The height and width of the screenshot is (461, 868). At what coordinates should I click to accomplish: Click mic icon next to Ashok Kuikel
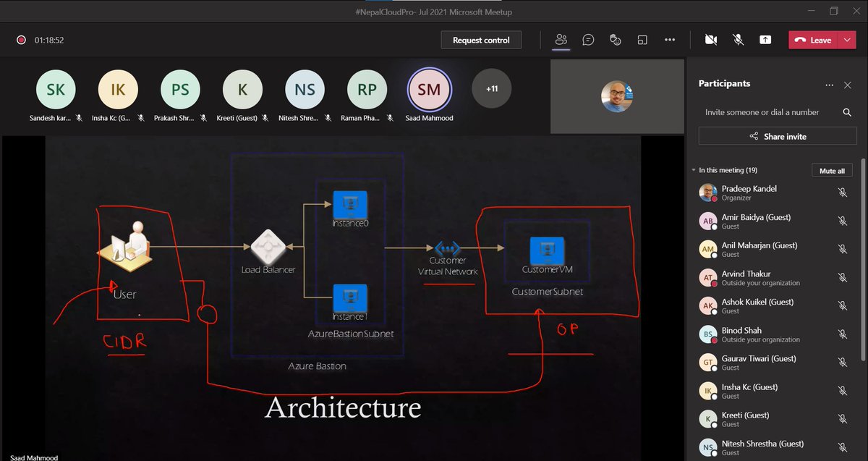(843, 305)
